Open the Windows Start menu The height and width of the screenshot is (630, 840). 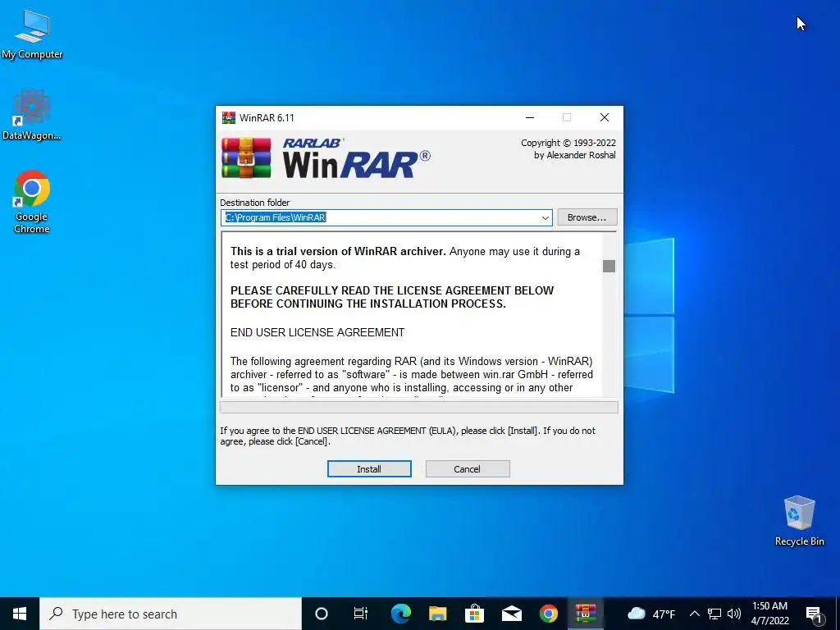click(20, 614)
